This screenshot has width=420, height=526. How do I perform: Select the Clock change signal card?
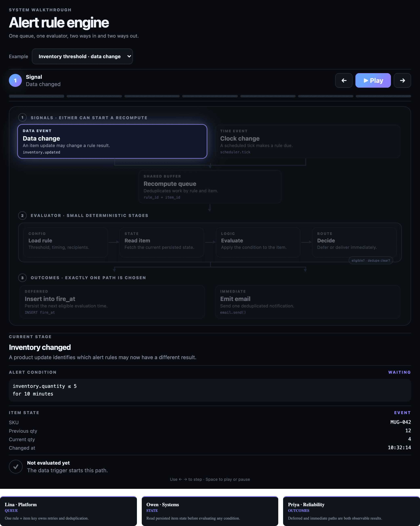(x=308, y=142)
